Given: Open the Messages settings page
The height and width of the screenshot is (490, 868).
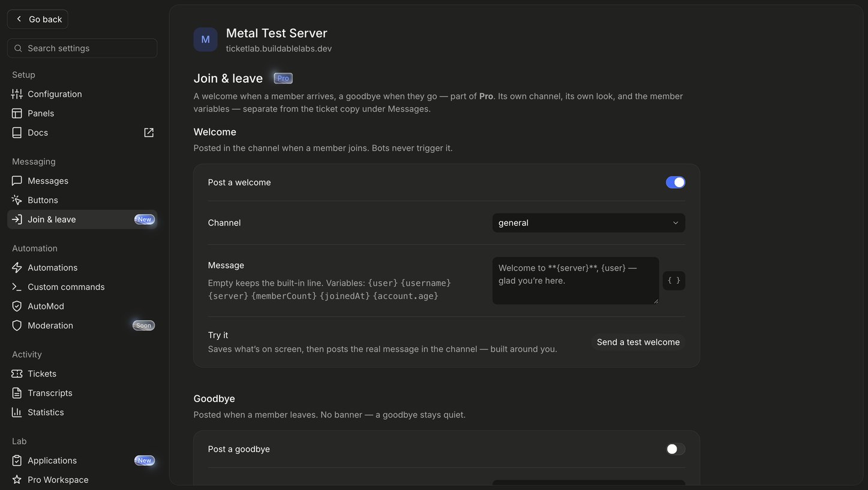Looking at the screenshot, I should click(x=82, y=181).
